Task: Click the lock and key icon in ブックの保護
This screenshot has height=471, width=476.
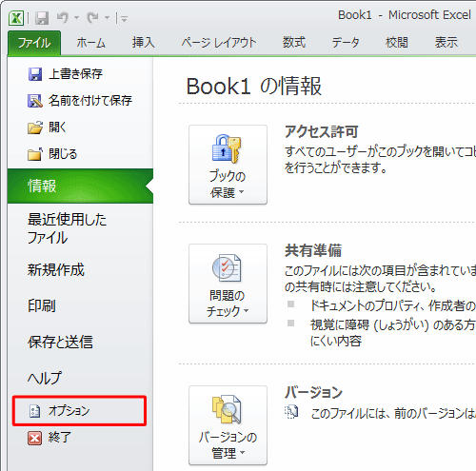Action: pos(227,148)
